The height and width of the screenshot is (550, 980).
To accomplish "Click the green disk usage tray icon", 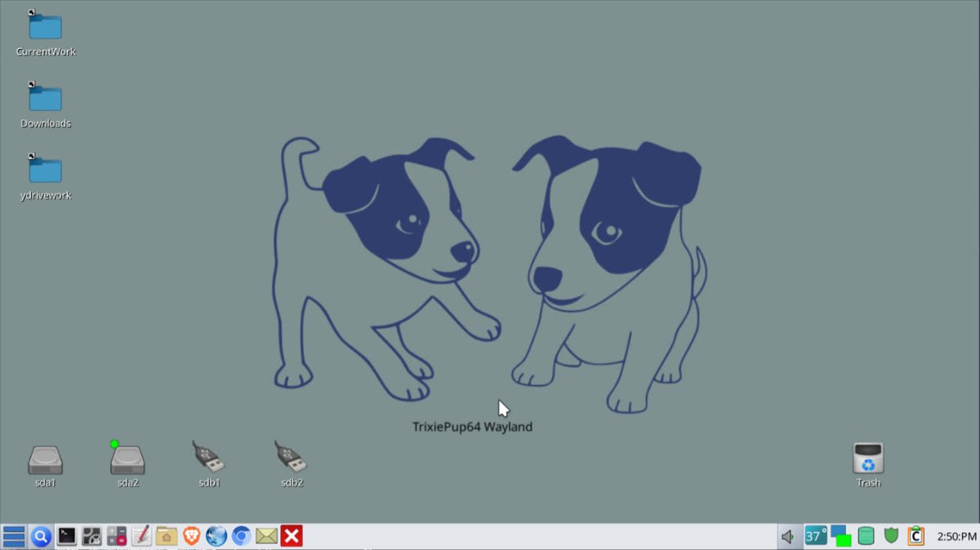I will click(x=866, y=536).
